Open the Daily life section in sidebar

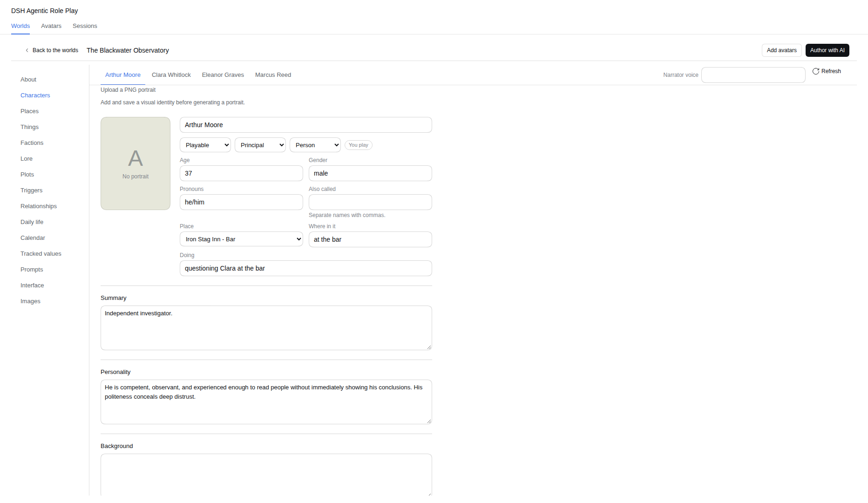coord(32,222)
